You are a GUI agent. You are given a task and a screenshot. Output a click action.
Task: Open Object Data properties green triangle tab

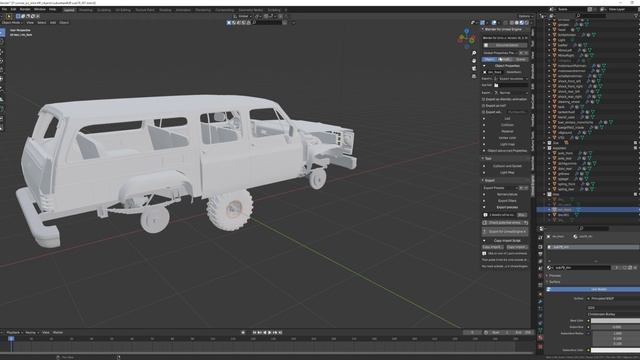[540, 330]
